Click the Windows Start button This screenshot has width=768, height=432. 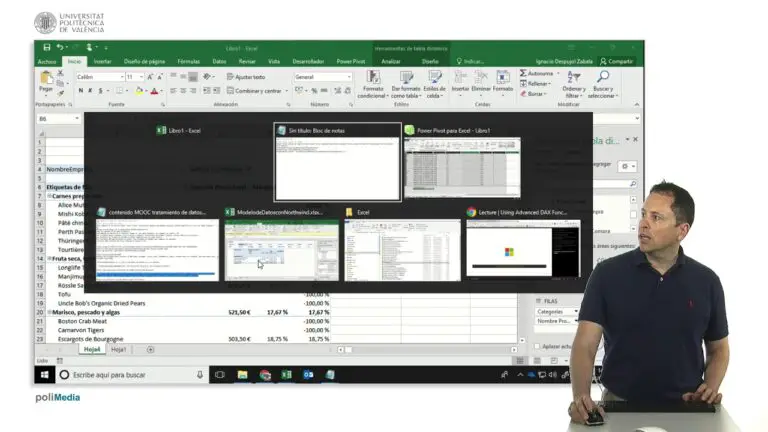tap(45, 375)
